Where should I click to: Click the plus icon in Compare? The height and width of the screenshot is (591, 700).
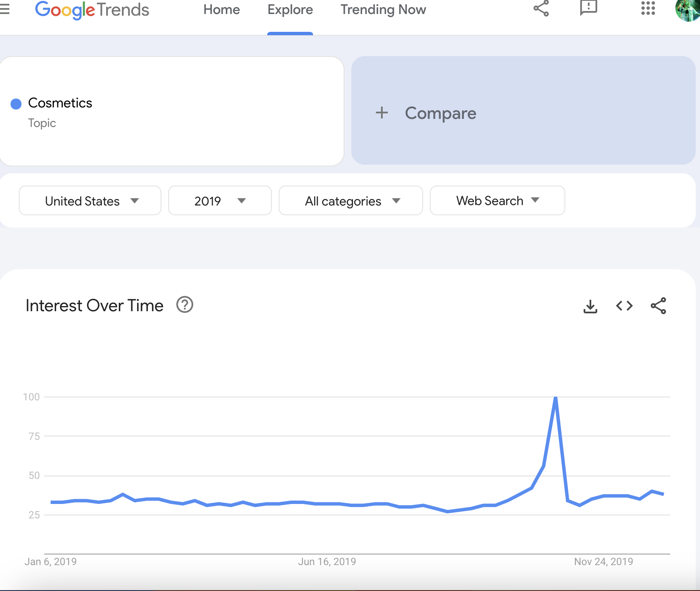tap(382, 113)
